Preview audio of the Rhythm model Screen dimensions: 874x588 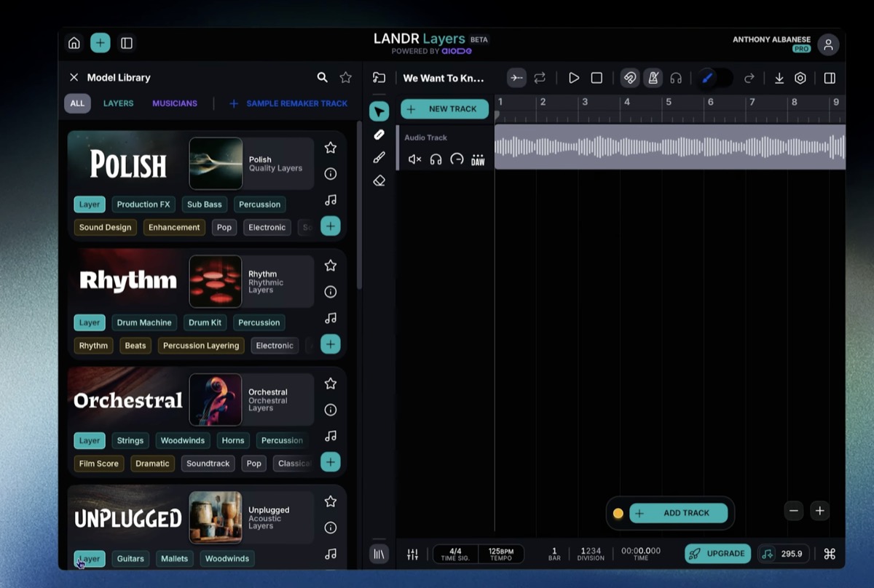[331, 318]
